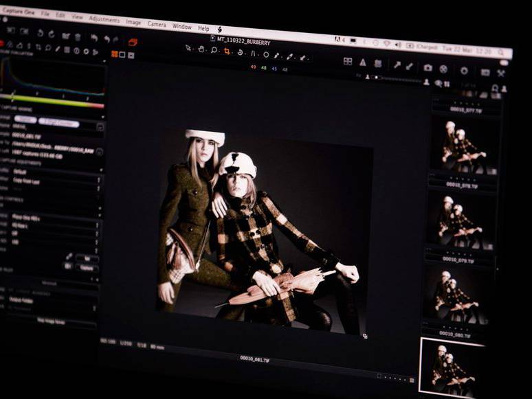
Task: Open the Camera menu
Action: tap(157, 25)
